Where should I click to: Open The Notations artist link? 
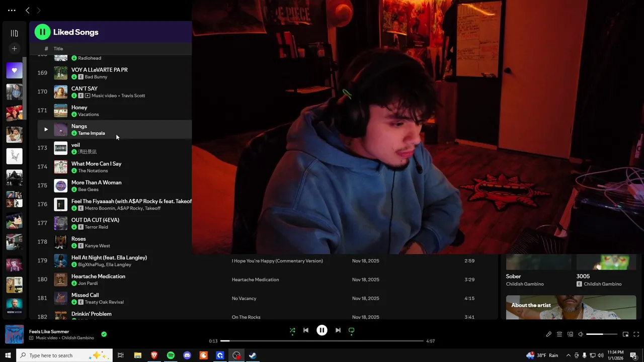tap(93, 171)
